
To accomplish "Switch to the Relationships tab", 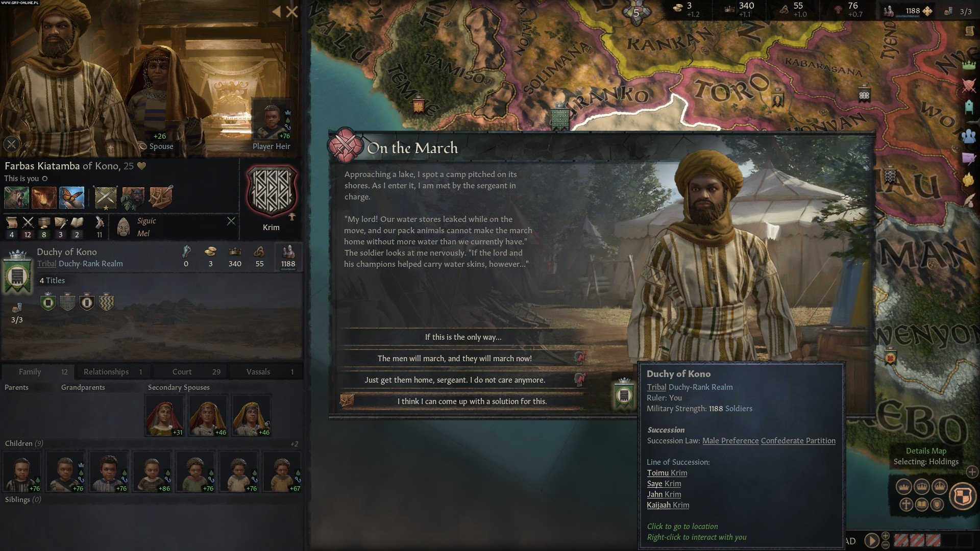I will pyautogui.click(x=113, y=371).
